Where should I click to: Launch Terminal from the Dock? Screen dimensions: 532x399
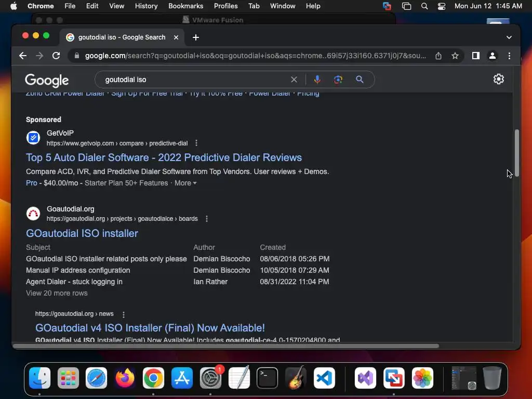pyautogui.click(x=268, y=378)
